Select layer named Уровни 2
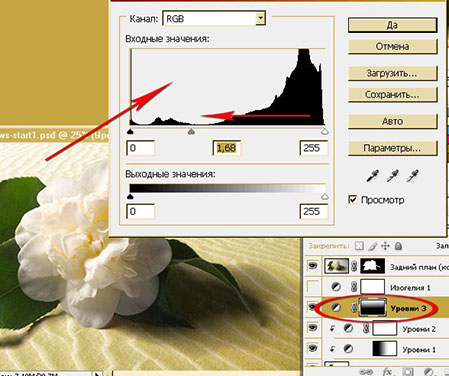This screenshot has height=376, width=449. (x=419, y=329)
